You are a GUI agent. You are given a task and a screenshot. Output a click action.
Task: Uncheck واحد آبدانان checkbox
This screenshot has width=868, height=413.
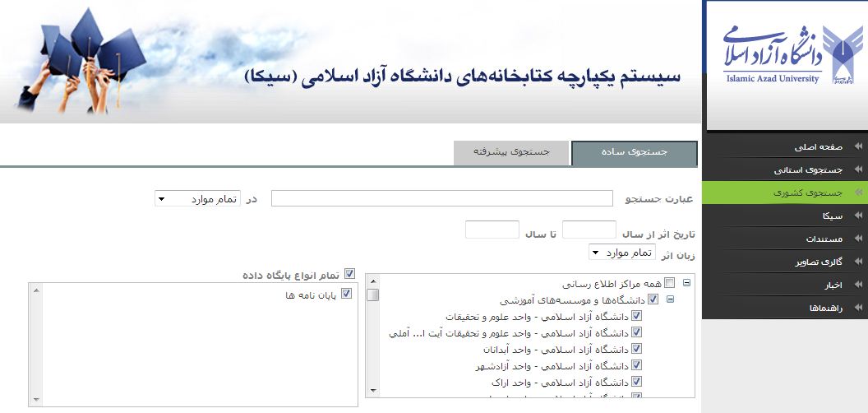click(x=636, y=349)
